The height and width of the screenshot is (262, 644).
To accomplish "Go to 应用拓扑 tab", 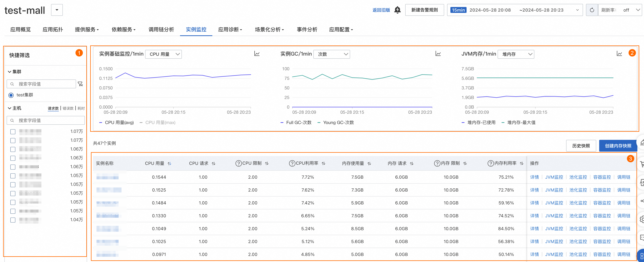I will pos(53,30).
